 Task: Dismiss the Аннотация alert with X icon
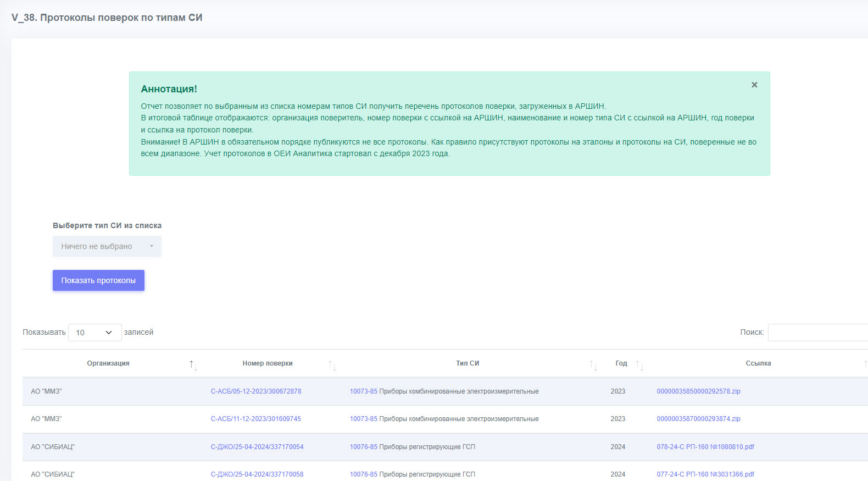(754, 85)
